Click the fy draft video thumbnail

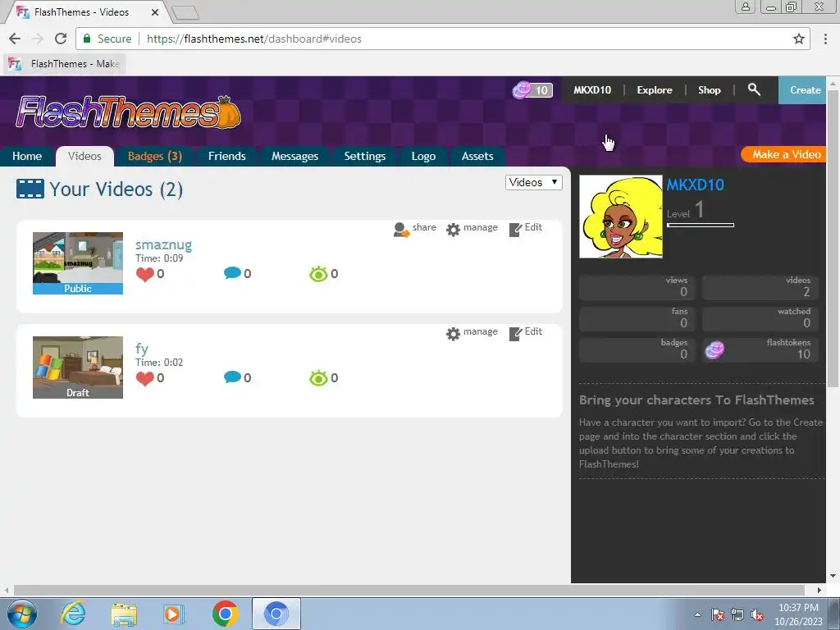[x=78, y=367]
